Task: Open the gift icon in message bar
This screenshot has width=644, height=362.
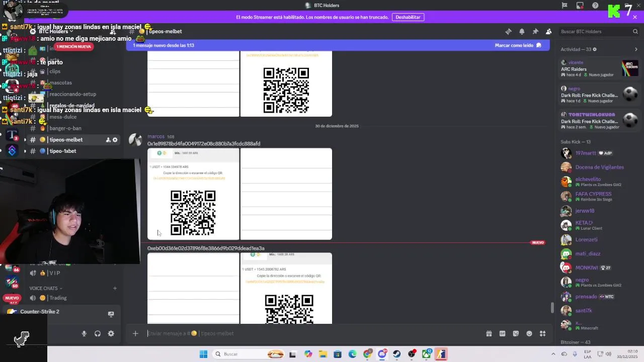Action: click(489, 333)
